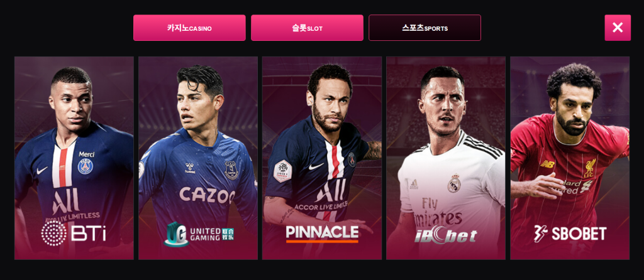Screen dimensions: 644x280
Task: Open the BTi sportsbook card
Action: pyautogui.click(x=74, y=158)
